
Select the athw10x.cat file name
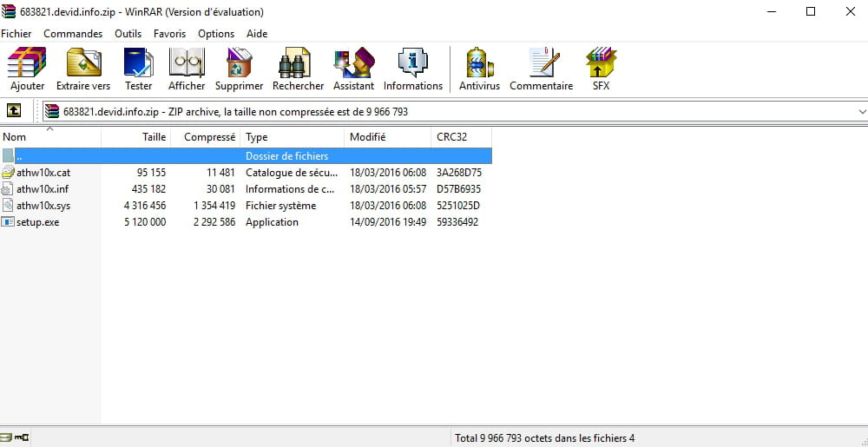[43, 173]
